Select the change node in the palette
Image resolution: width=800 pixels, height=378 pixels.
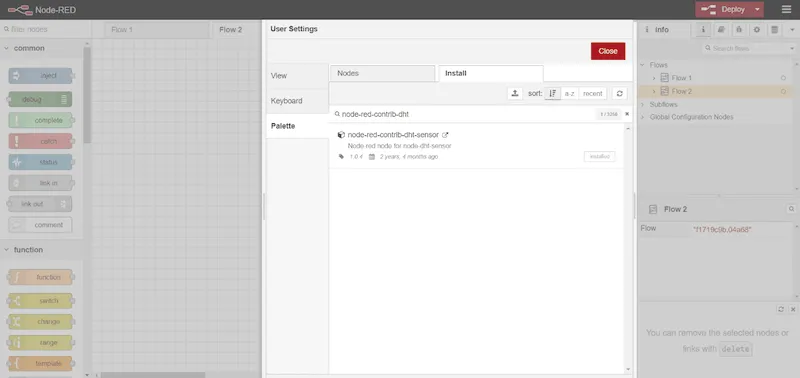40,322
